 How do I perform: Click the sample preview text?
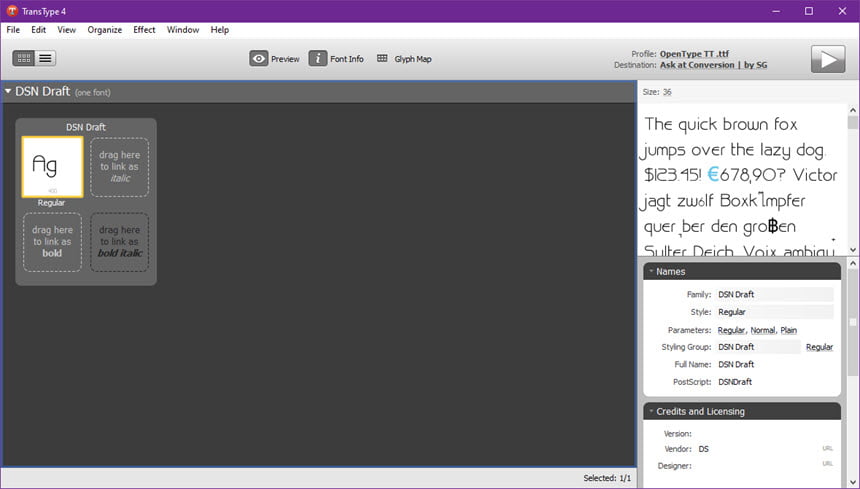click(741, 186)
